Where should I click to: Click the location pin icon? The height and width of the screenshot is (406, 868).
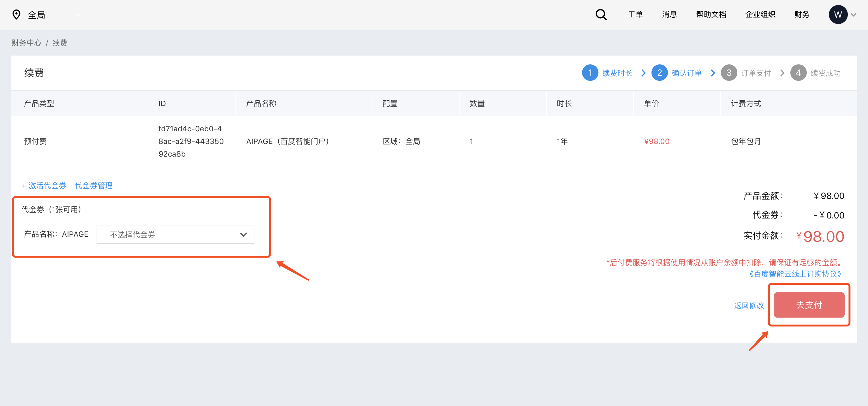(x=16, y=15)
